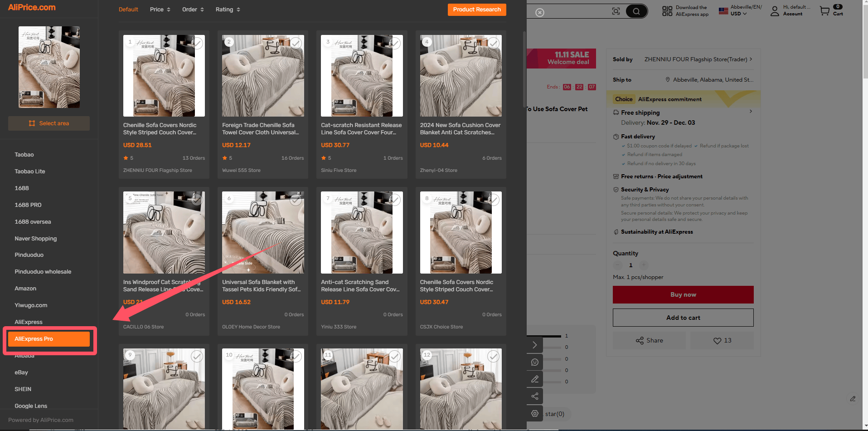Open the Price sort dropdown
868x431 pixels.
pos(160,10)
